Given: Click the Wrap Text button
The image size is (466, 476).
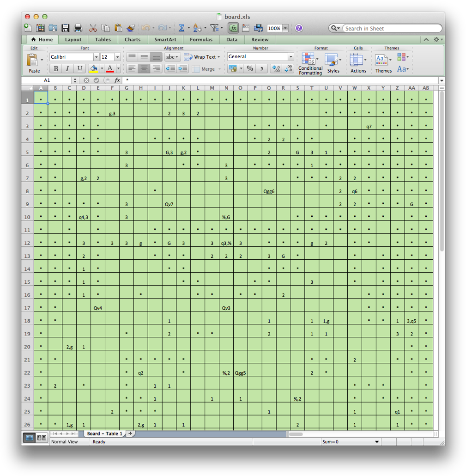Looking at the screenshot, I should click(x=202, y=57).
